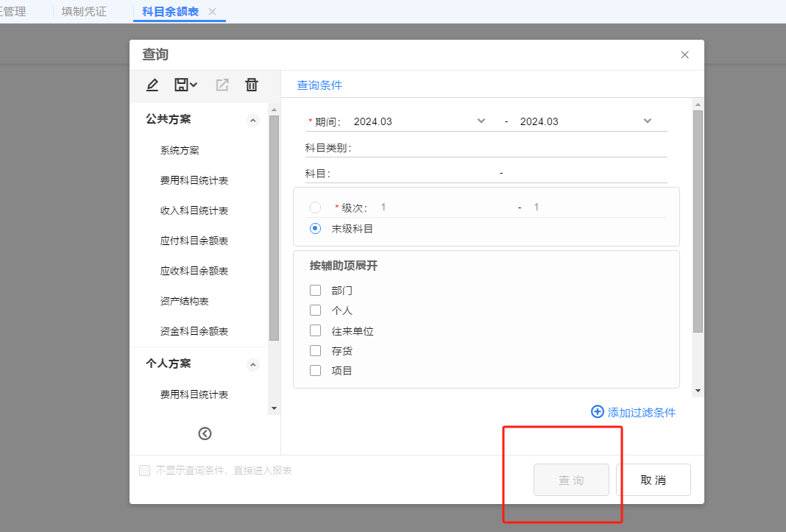Close the 科目余额表 tab with its X

pos(212,12)
